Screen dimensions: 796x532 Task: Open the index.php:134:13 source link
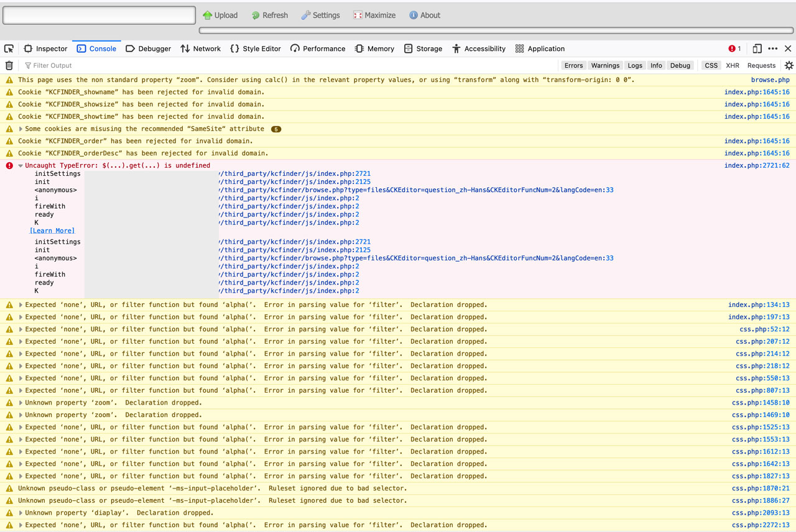(x=759, y=305)
